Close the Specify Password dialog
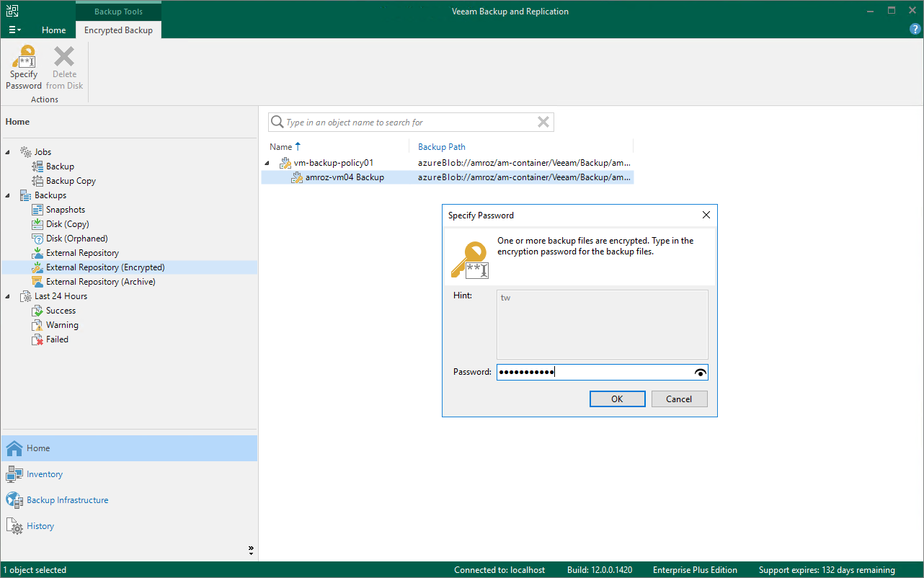Image resolution: width=924 pixels, height=578 pixels. (x=706, y=215)
